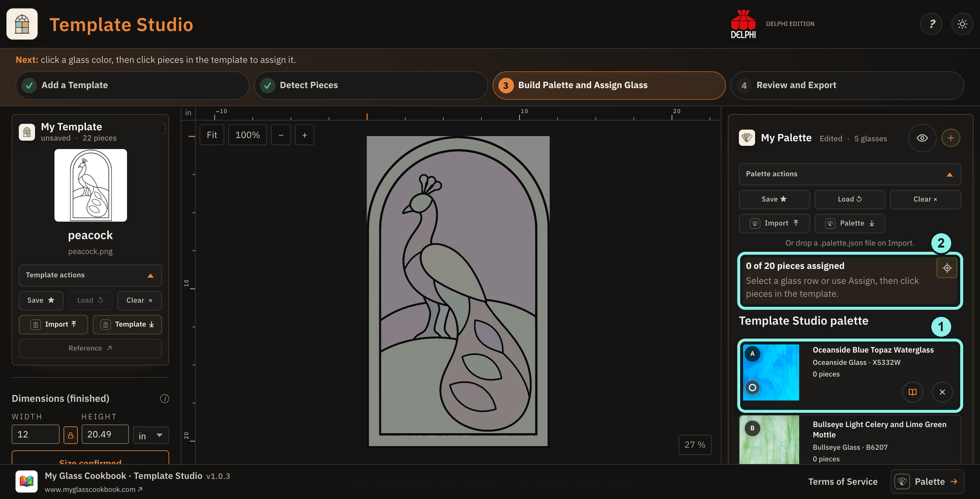Zoom out the canvas with the minus button
The image size is (980, 499).
point(281,135)
